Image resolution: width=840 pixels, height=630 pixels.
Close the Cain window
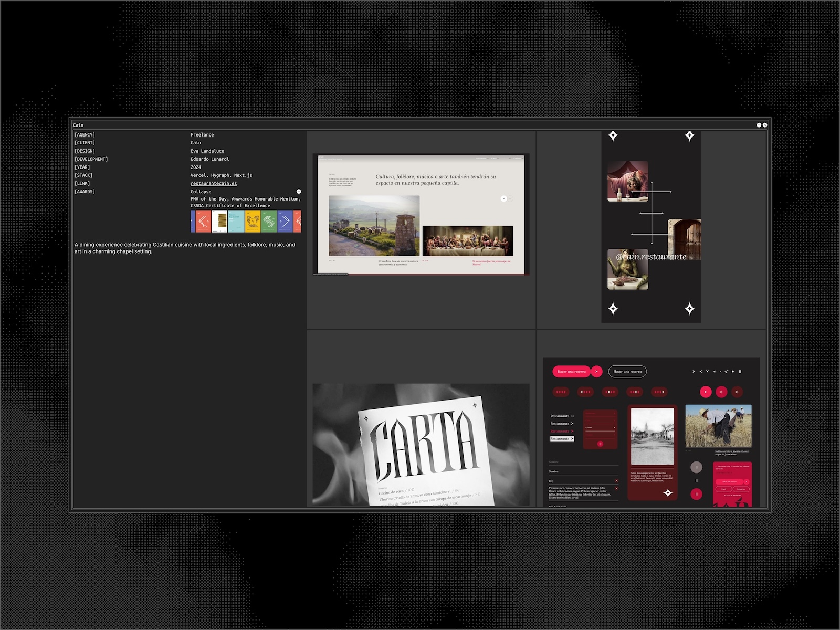(x=765, y=125)
